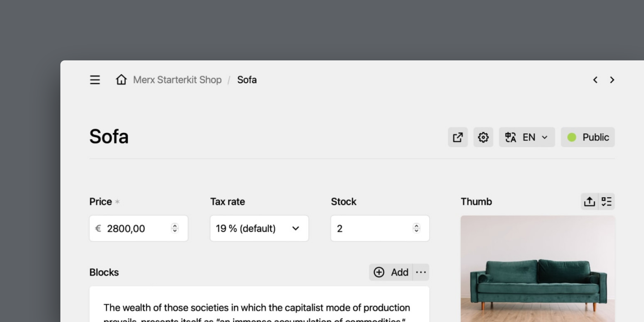
Task: Open the Tax rate dropdown
Action: tap(259, 228)
